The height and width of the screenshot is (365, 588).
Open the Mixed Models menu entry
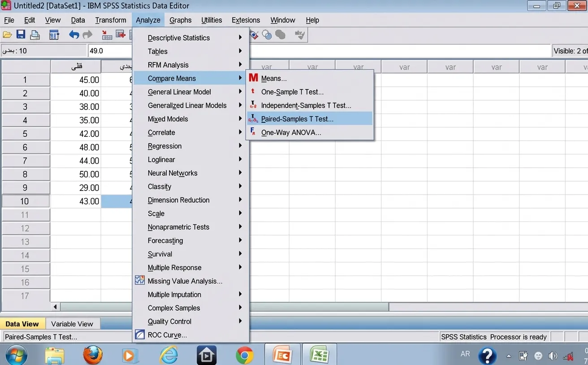190,119
